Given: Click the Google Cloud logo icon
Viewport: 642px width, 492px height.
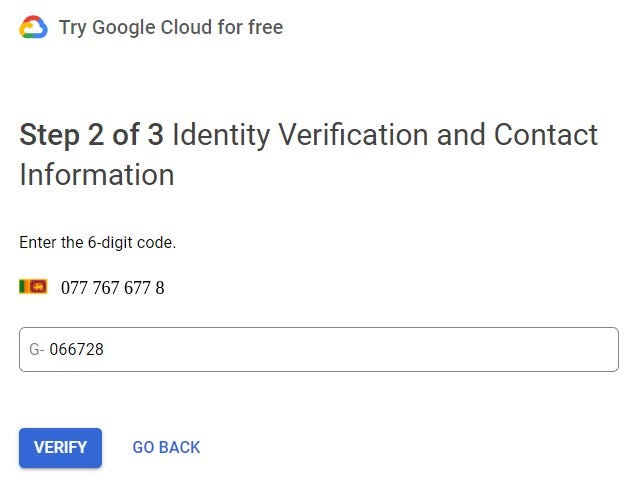Looking at the screenshot, I should pos(33,27).
